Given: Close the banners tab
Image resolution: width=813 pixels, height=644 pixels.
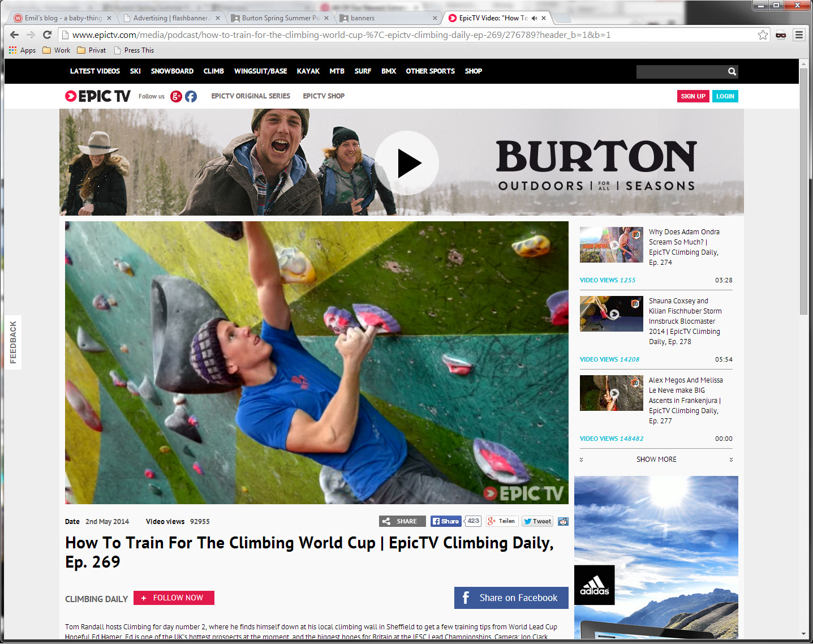Looking at the screenshot, I should tap(435, 18).
